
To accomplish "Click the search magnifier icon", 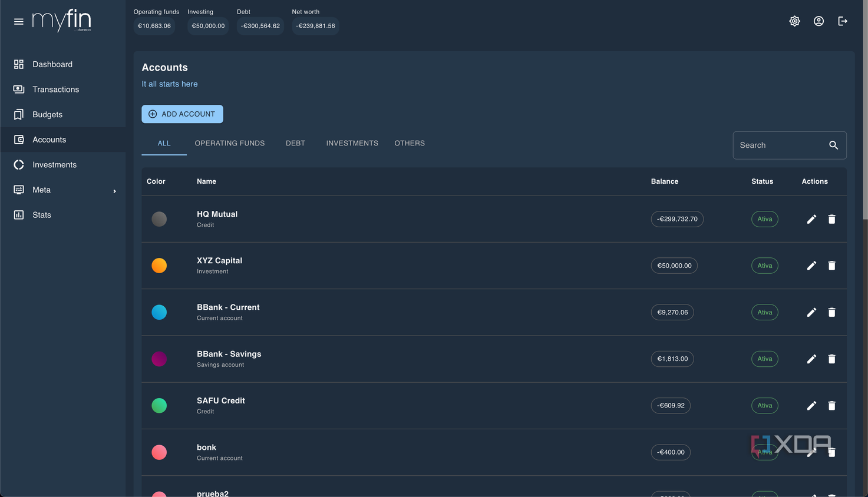I will point(834,145).
